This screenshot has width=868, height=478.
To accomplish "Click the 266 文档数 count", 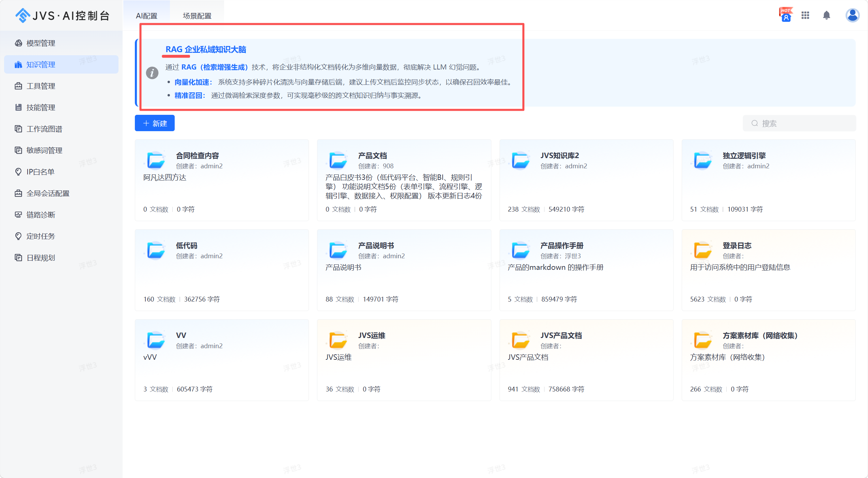I will 706,389.
